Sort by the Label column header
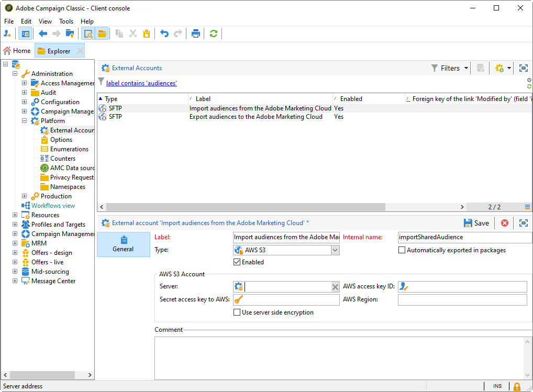 [x=260, y=99]
